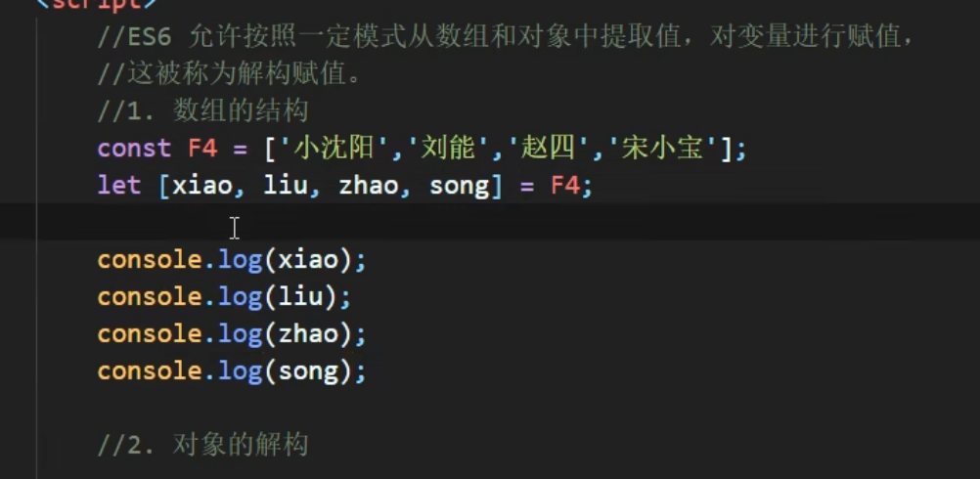
Task: Click console.log(zhao) statement
Action: click(x=231, y=334)
